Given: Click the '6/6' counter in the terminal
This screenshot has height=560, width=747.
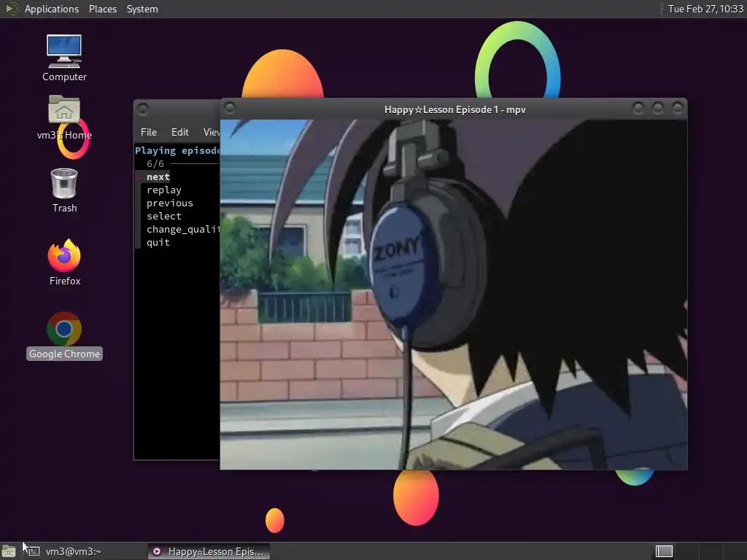Looking at the screenshot, I should [x=155, y=164].
